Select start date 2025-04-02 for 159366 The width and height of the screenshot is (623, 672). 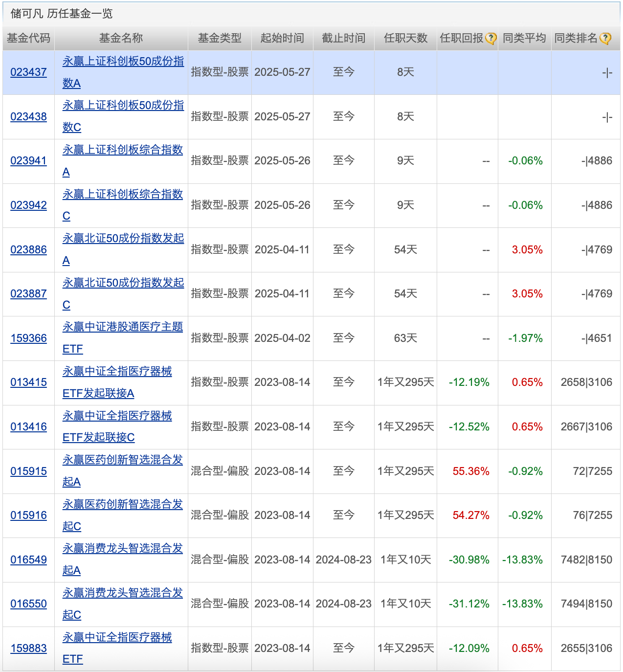click(x=282, y=338)
